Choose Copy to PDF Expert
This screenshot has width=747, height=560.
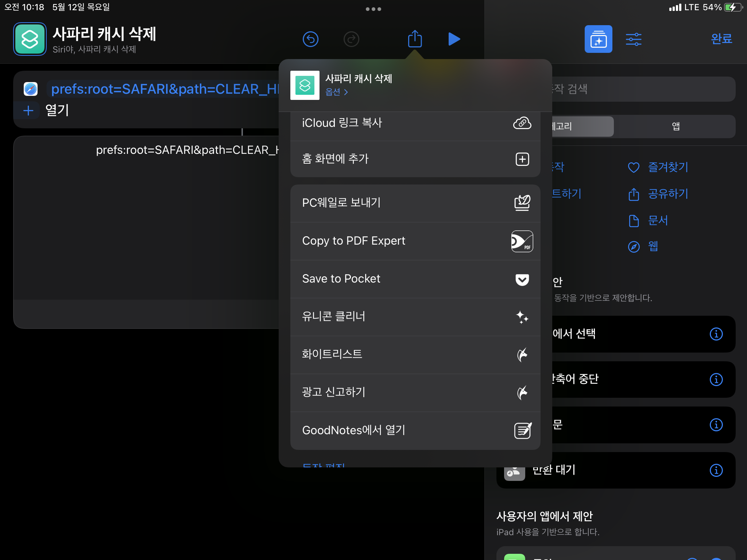pos(415,241)
